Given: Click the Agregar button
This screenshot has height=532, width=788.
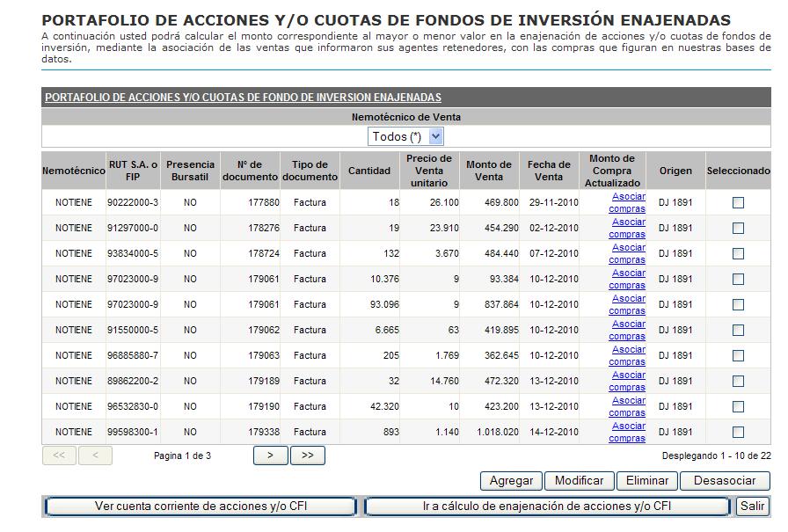Looking at the screenshot, I should point(511,481).
